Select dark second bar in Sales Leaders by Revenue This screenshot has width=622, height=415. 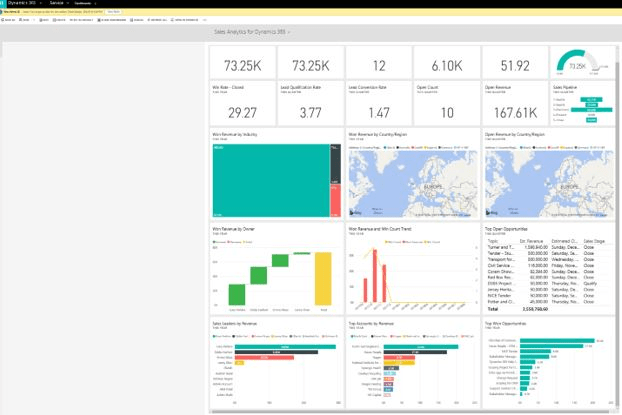pos(276,352)
